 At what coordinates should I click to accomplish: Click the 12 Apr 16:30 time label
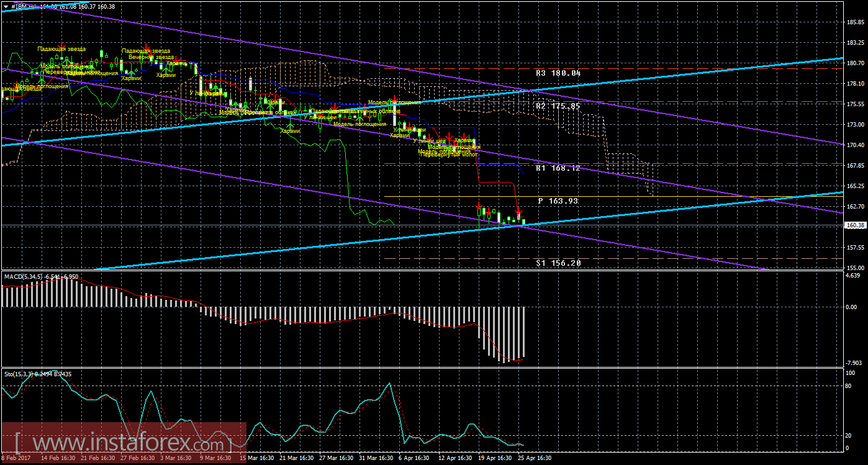[454, 458]
